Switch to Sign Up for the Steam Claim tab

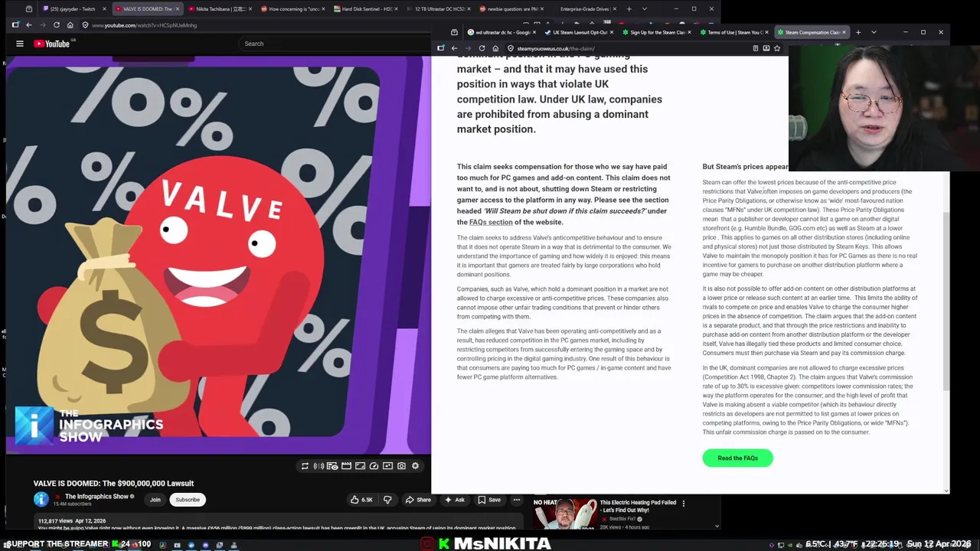click(x=657, y=32)
